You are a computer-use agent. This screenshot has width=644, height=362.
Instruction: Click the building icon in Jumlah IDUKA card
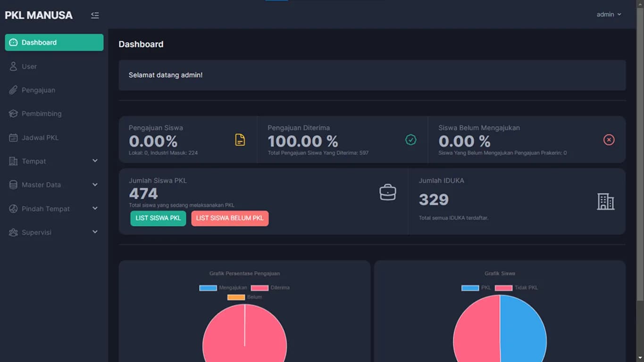click(x=605, y=202)
